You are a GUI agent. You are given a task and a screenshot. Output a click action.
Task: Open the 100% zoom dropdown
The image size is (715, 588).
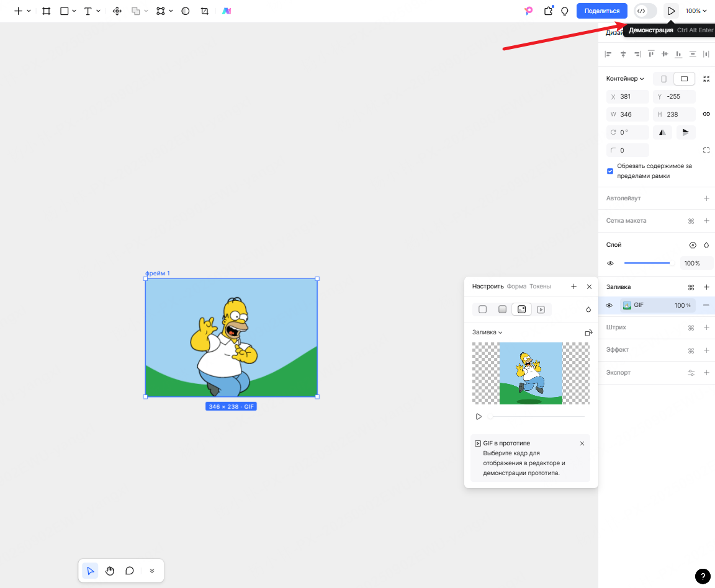pos(696,11)
